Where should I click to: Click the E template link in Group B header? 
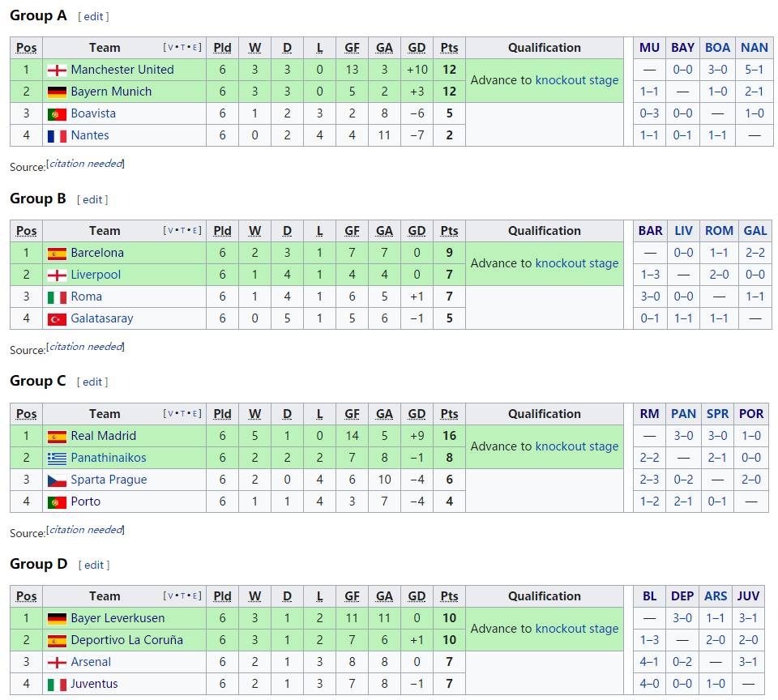click(196, 231)
